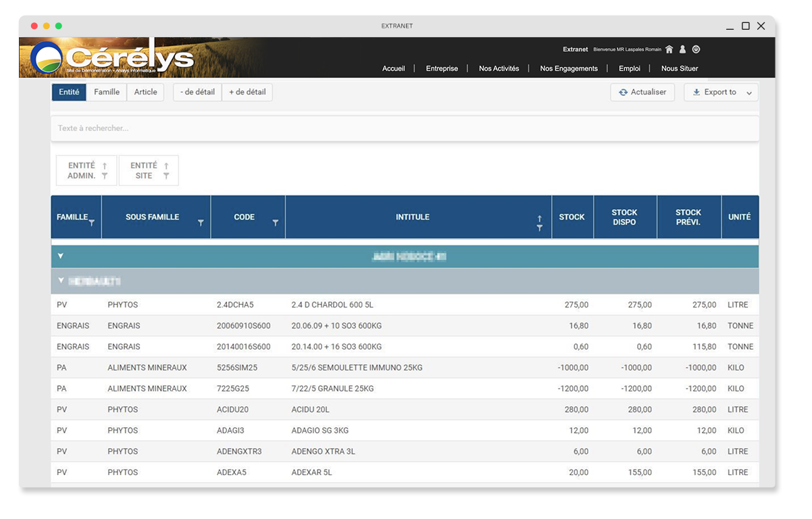Click the home icon in header
Image resolution: width=812 pixels, height=519 pixels.
pos(669,49)
